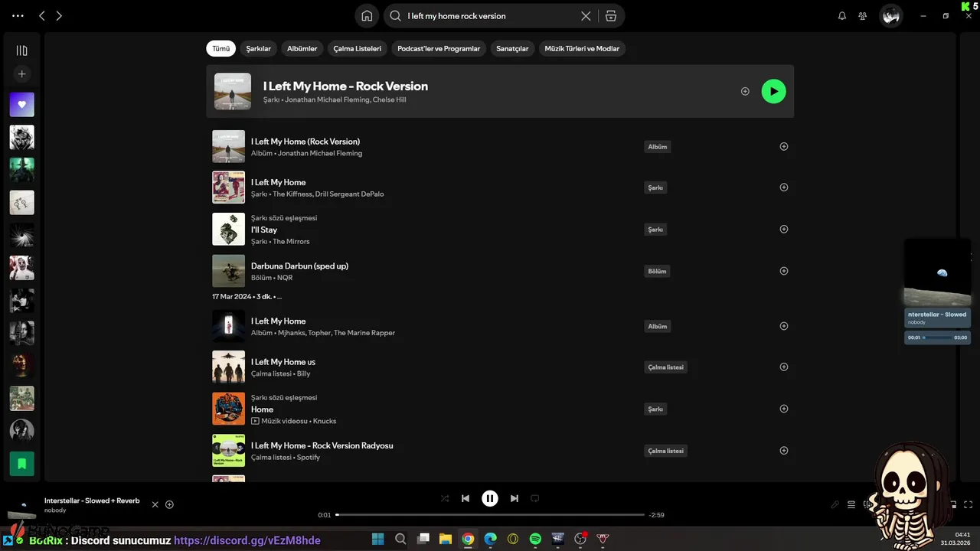Select the Sanatçılar filter tab
The width and height of the screenshot is (980, 551).
(x=512, y=48)
